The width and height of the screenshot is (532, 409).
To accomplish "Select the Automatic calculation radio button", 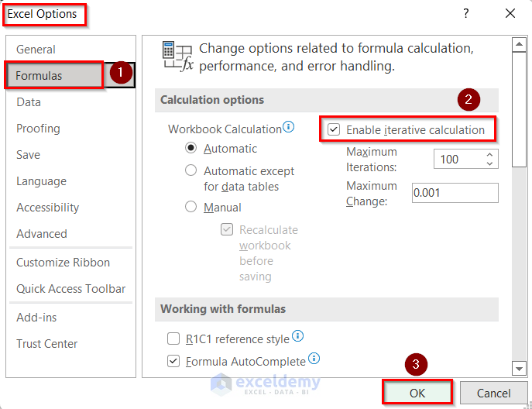I will click(x=190, y=149).
